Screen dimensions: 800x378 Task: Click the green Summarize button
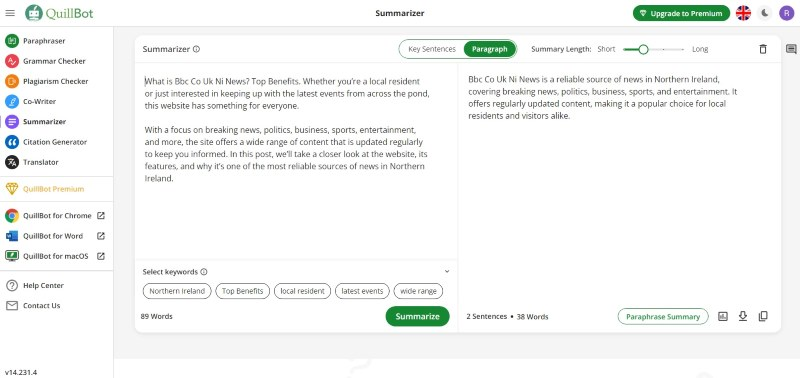pos(417,316)
